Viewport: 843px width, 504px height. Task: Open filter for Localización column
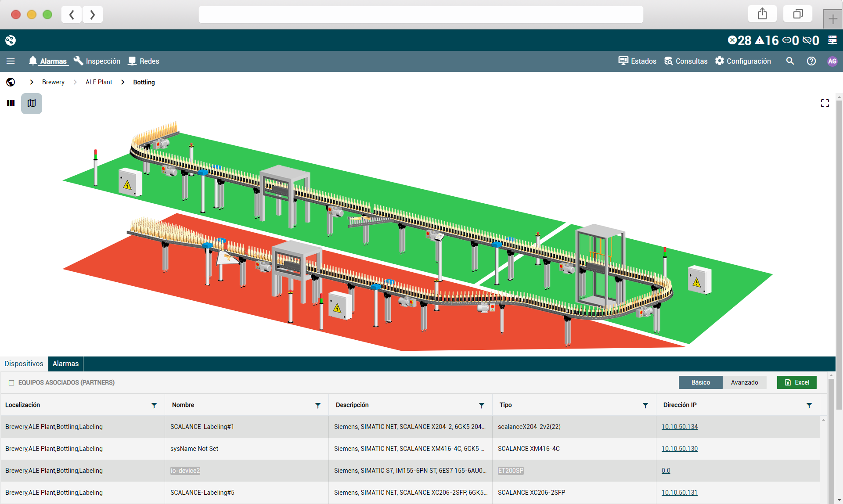(154, 406)
